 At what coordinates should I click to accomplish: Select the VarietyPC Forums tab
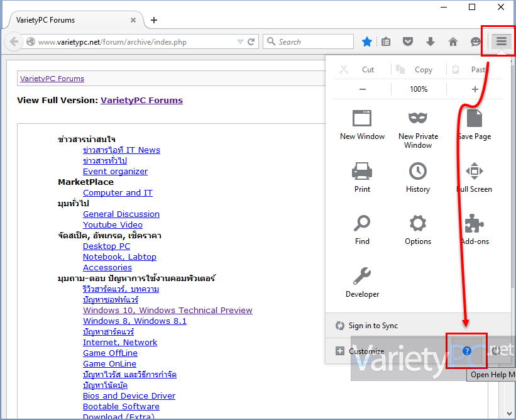coord(75,20)
